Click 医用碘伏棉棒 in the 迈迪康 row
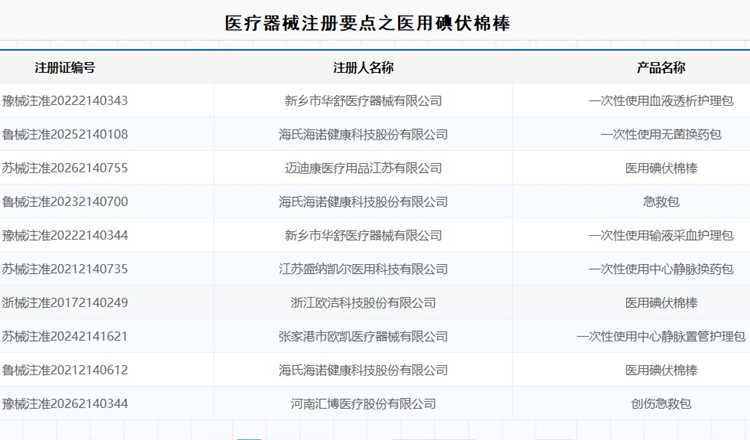750x440 pixels. [x=661, y=168]
